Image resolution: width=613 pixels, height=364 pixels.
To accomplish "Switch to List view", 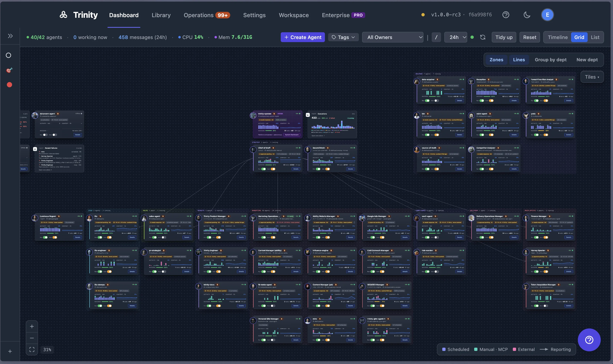I will click(x=595, y=37).
